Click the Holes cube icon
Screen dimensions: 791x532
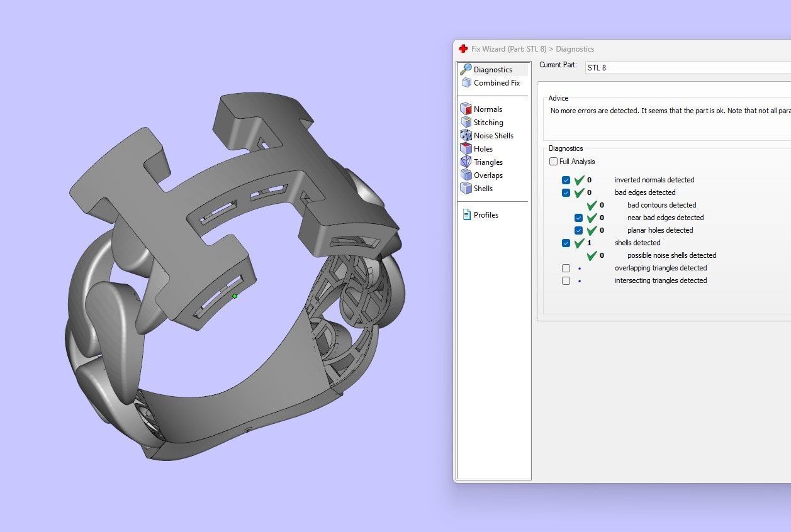(x=466, y=149)
